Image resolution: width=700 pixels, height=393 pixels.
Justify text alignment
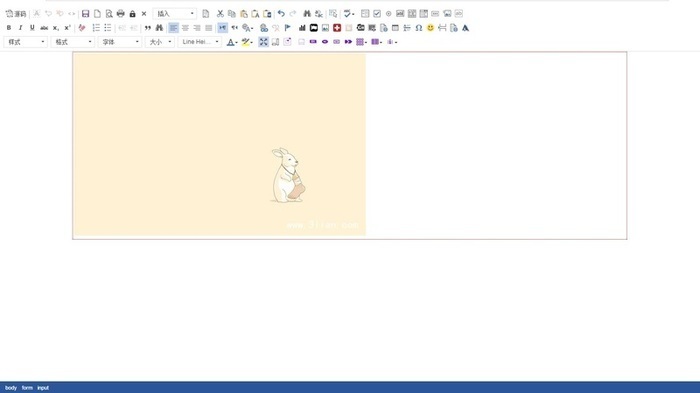[x=208, y=28]
